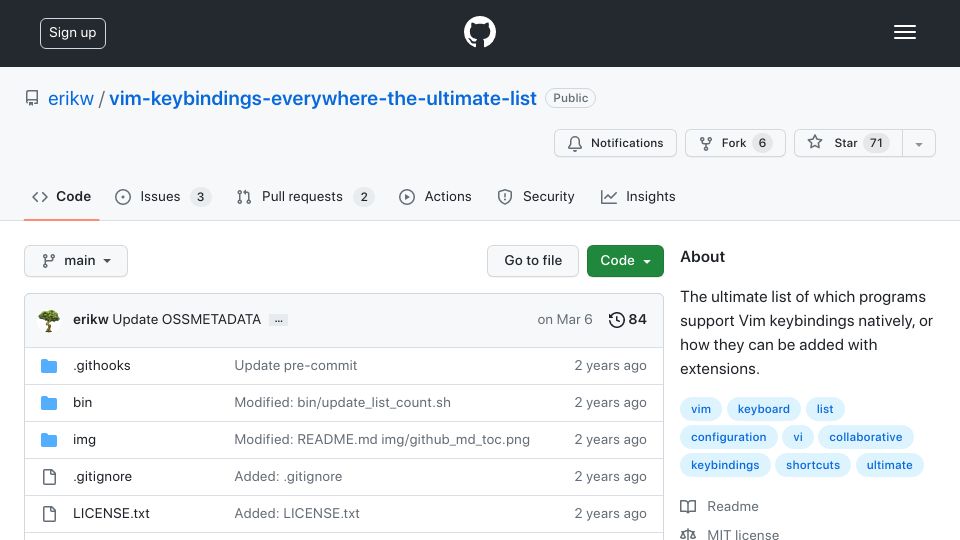Select the list topic tag
Screen dimensions: 960x540
click(825, 409)
